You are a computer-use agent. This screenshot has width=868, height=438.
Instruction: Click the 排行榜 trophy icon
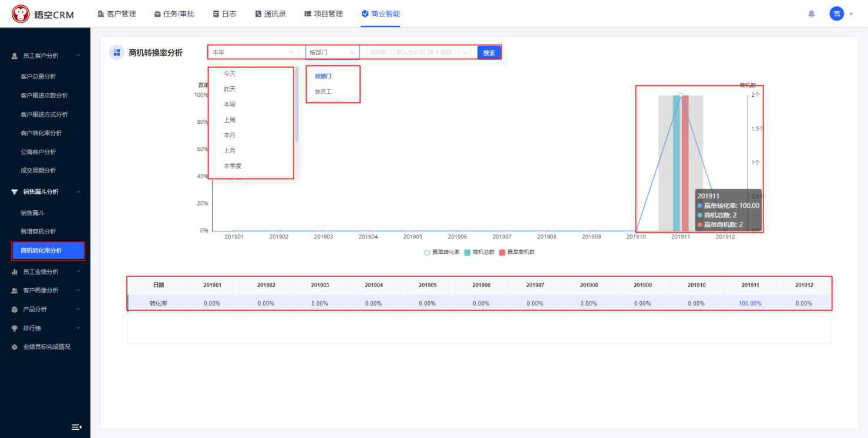tap(15, 328)
